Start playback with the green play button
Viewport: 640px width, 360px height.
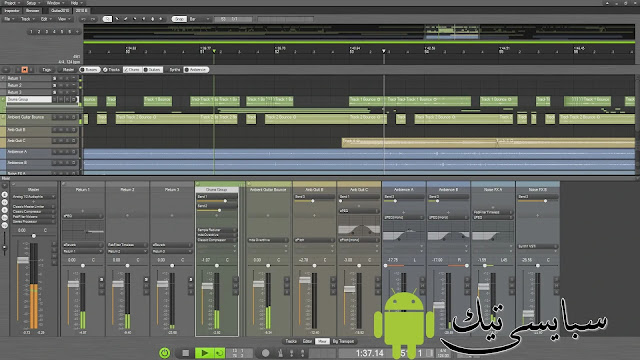(204, 353)
